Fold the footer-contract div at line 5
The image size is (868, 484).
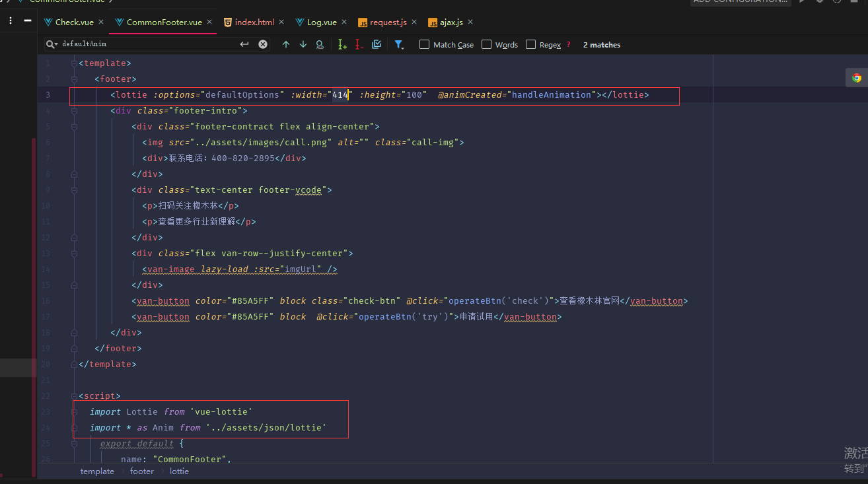click(74, 127)
